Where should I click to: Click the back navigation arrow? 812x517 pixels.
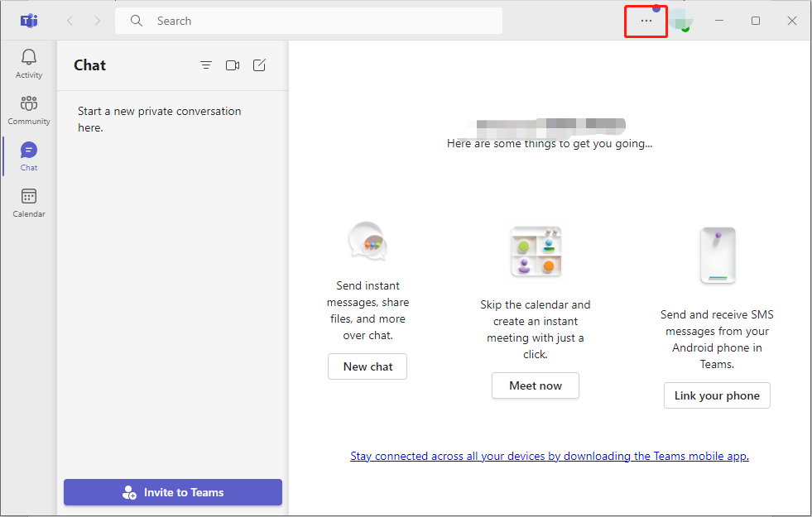[70, 20]
